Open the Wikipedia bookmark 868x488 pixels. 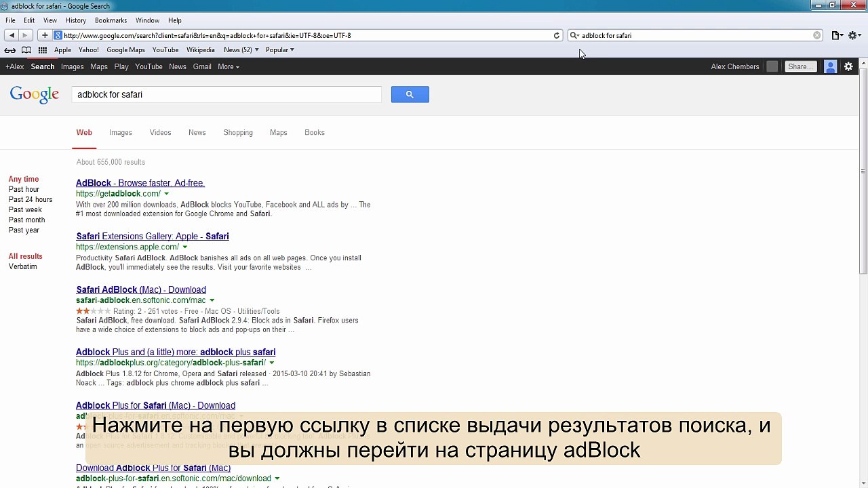click(201, 50)
